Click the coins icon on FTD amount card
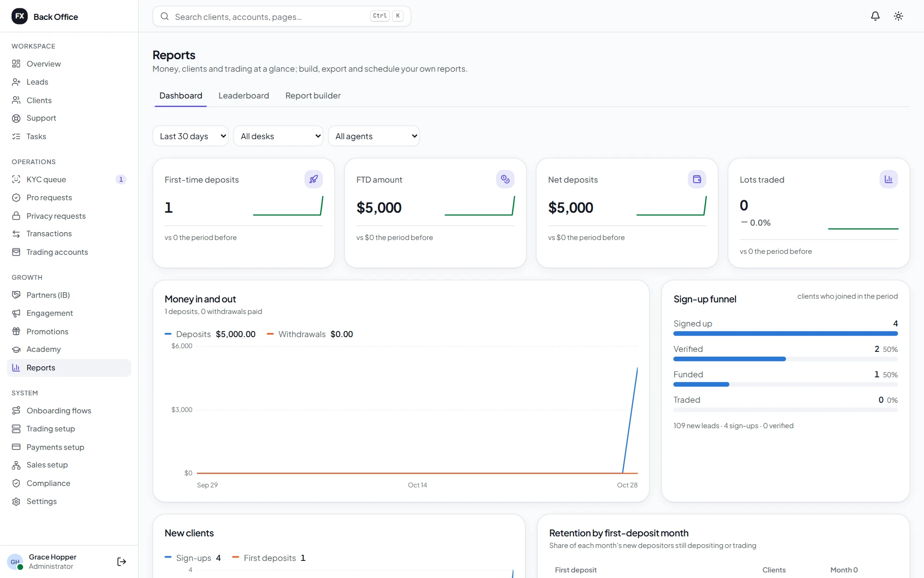This screenshot has width=924, height=578. point(505,179)
